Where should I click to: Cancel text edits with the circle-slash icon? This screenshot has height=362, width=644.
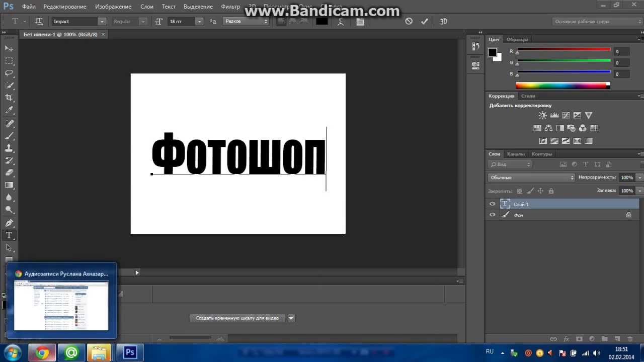(409, 21)
